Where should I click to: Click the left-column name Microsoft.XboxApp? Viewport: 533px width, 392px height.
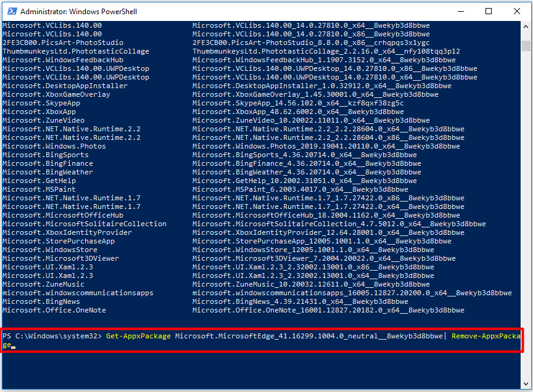[x=39, y=112]
